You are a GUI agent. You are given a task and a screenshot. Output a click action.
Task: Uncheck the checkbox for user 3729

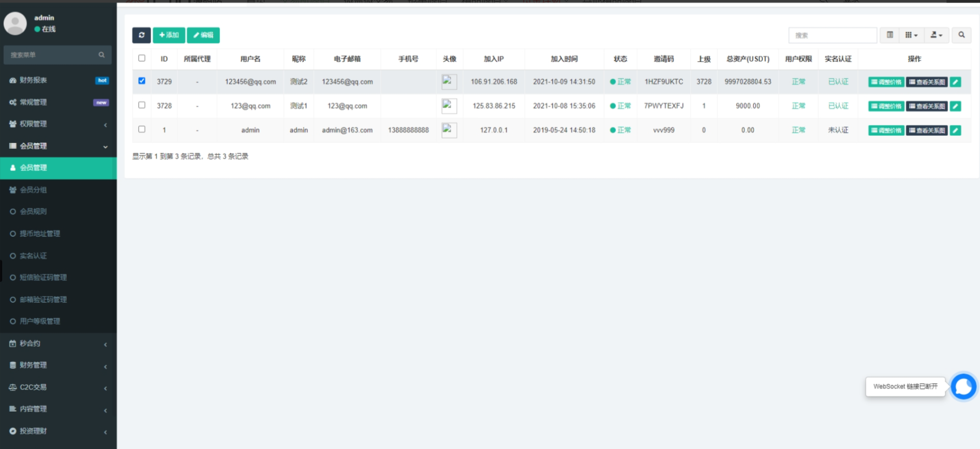tap(142, 81)
